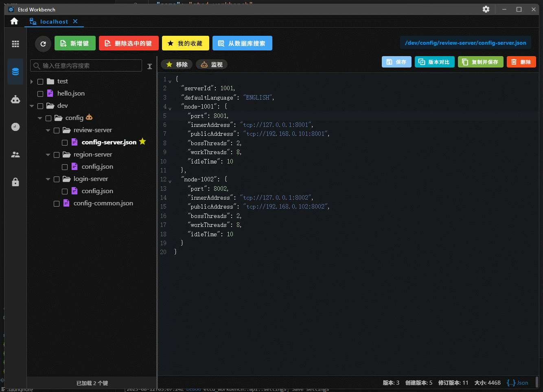
Task: Click the config-common.json file icon
Action: pyautogui.click(x=66, y=203)
